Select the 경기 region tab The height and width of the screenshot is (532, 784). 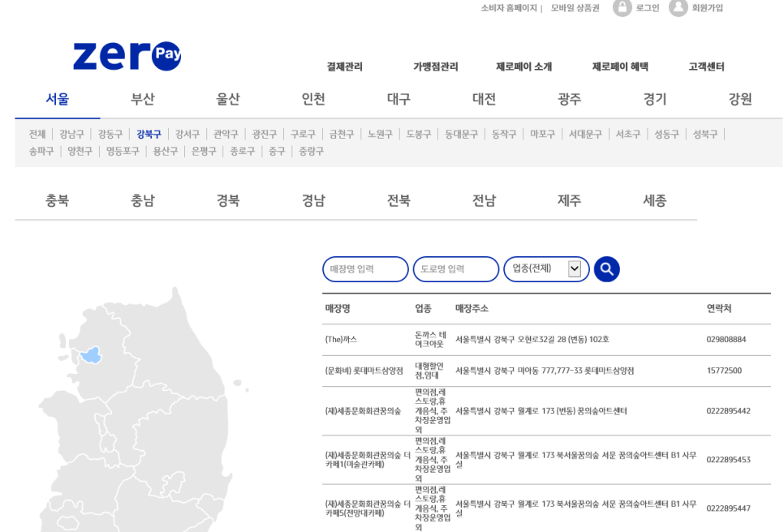point(654,99)
